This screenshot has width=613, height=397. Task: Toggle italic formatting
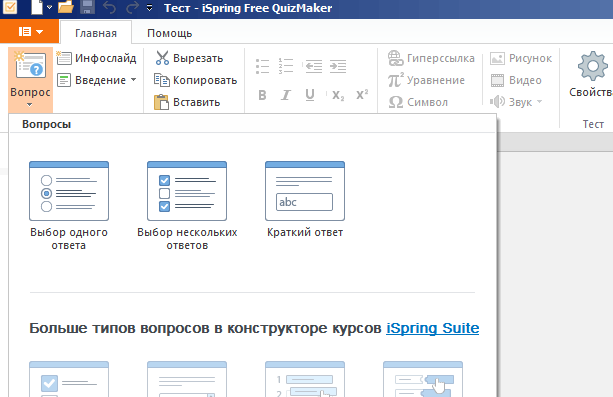click(286, 95)
